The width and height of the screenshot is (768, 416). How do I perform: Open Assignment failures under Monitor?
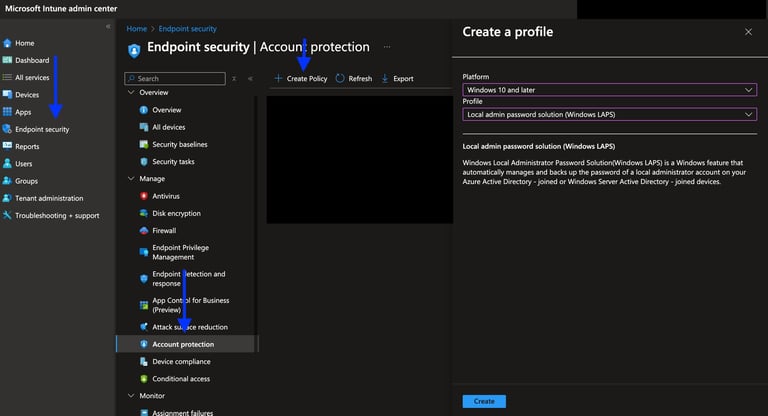coord(183,413)
